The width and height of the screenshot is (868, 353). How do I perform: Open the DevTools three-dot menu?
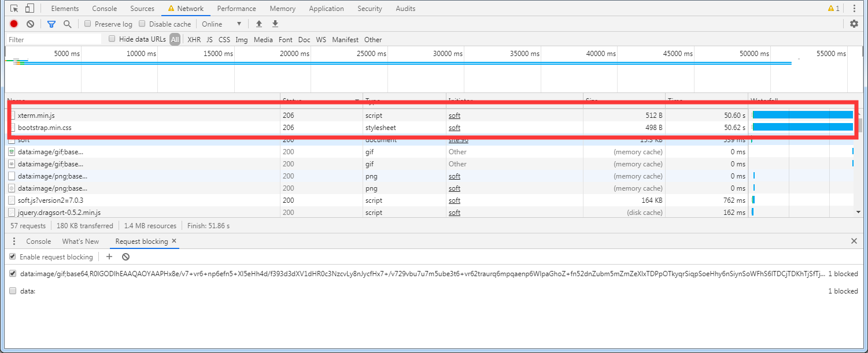click(855, 8)
